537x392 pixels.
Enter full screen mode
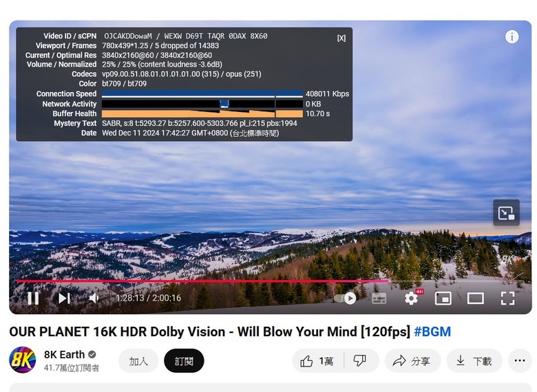507,298
